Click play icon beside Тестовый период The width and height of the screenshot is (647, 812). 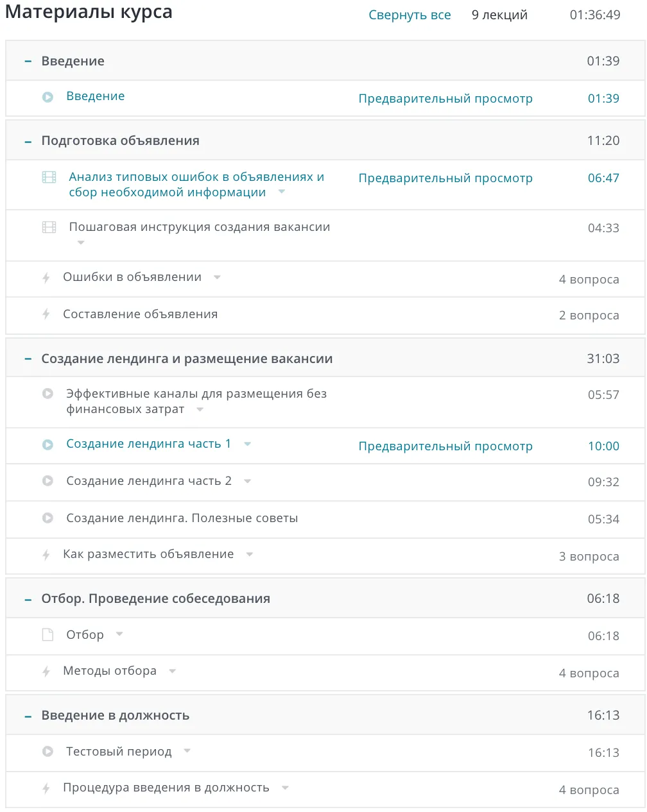click(47, 752)
